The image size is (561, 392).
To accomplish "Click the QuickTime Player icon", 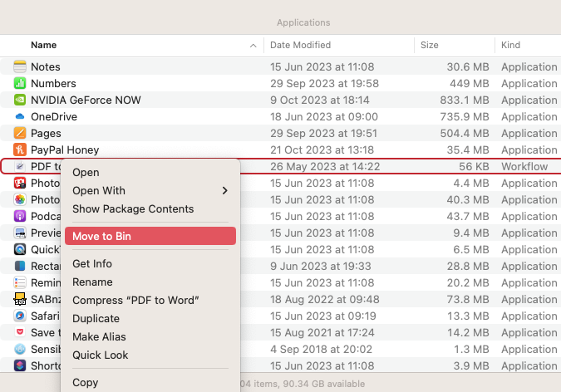I will point(20,249).
